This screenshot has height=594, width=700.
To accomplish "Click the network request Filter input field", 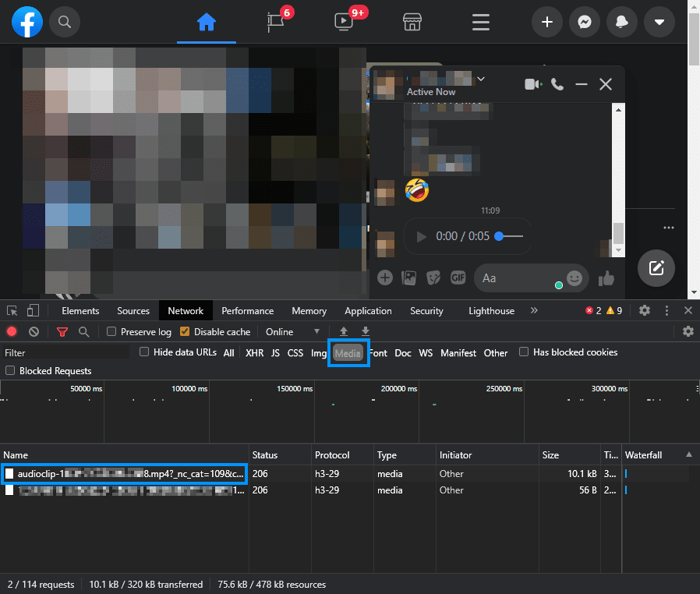I will (x=66, y=352).
